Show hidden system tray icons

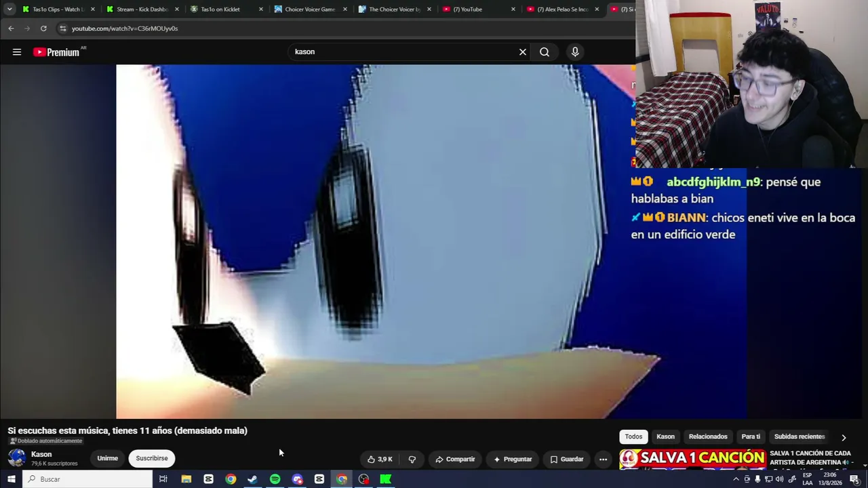[736, 479]
